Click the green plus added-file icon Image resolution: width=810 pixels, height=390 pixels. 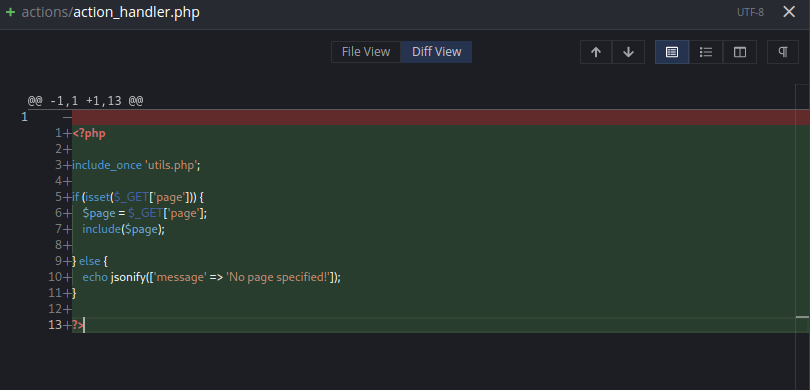(10, 12)
